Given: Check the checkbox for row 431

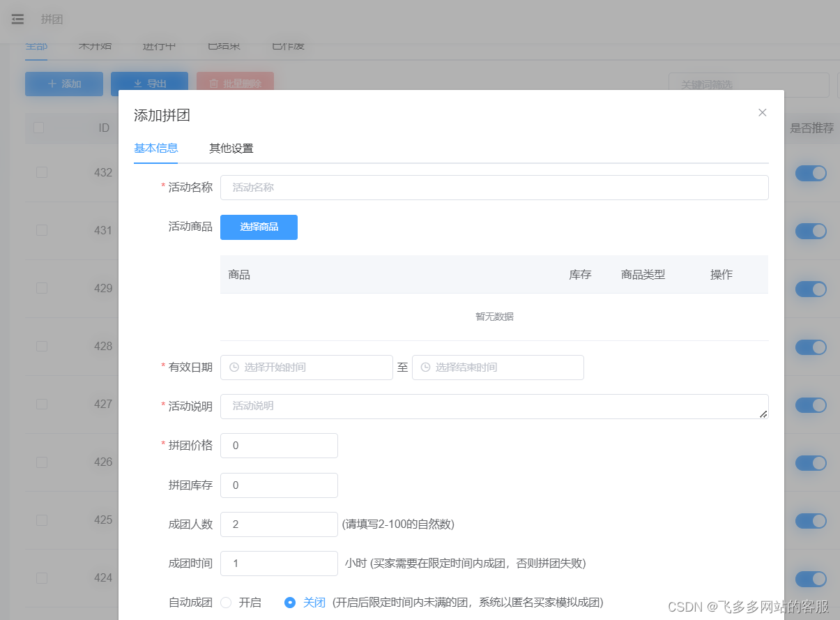Looking at the screenshot, I should tap(42, 230).
